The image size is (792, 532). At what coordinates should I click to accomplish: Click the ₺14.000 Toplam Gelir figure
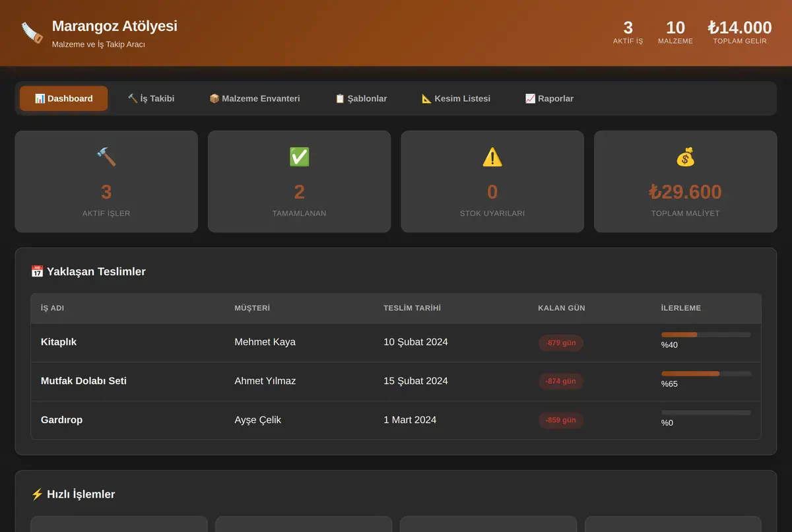[x=740, y=27]
